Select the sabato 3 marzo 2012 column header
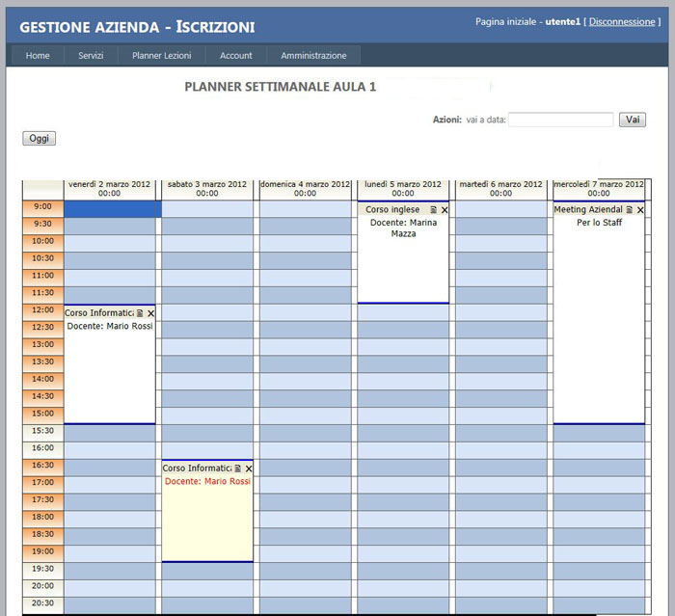This screenshot has width=675, height=616. coord(207,189)
